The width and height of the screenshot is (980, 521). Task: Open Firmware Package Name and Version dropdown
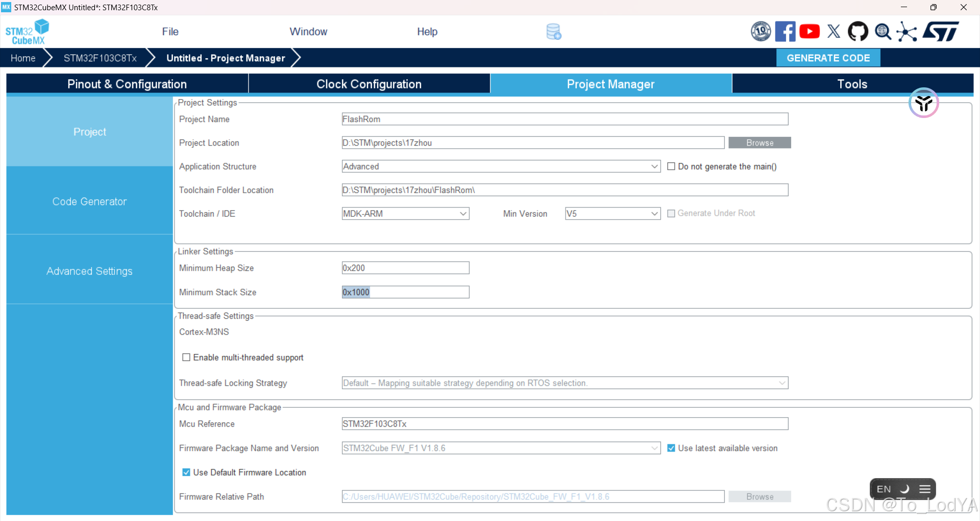click(x=501, y=448)
